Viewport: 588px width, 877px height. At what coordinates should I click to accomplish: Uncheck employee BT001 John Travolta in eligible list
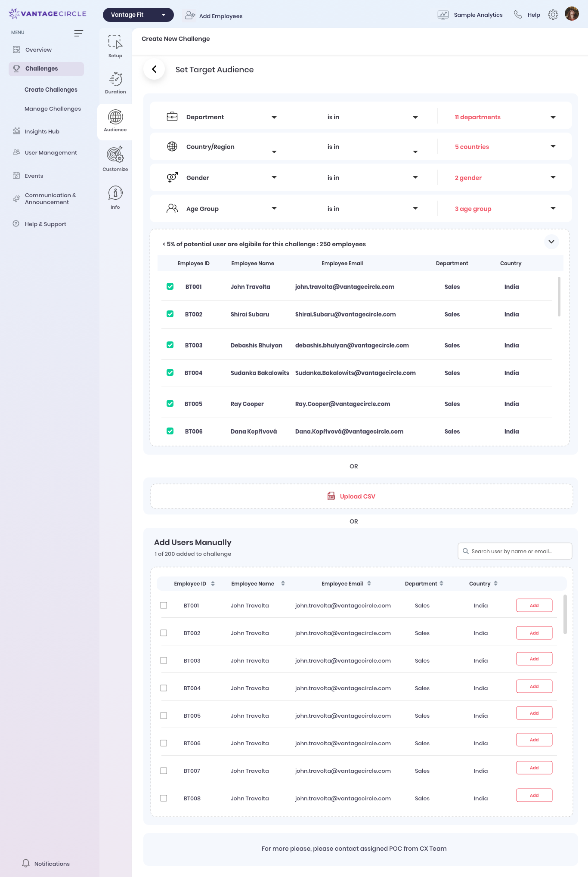170,287
